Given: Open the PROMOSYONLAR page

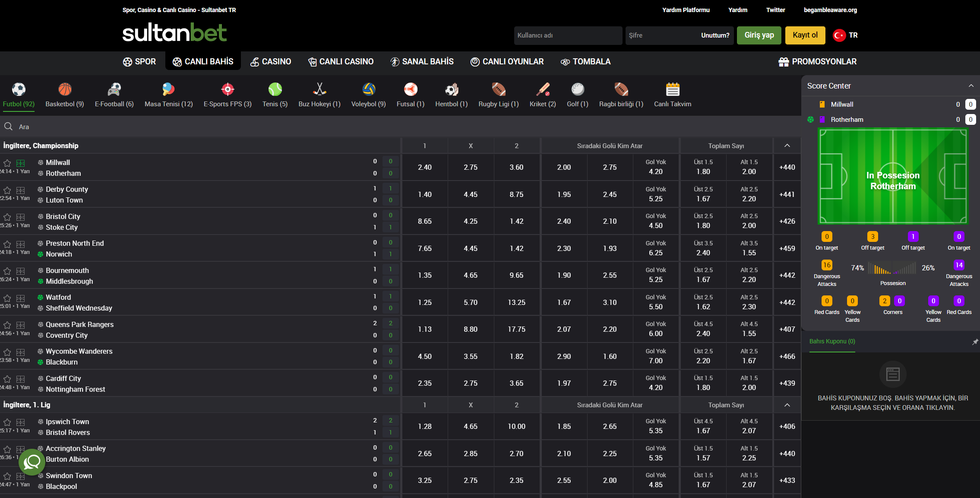Looking at the screenshot, I should tap(817, 62).
